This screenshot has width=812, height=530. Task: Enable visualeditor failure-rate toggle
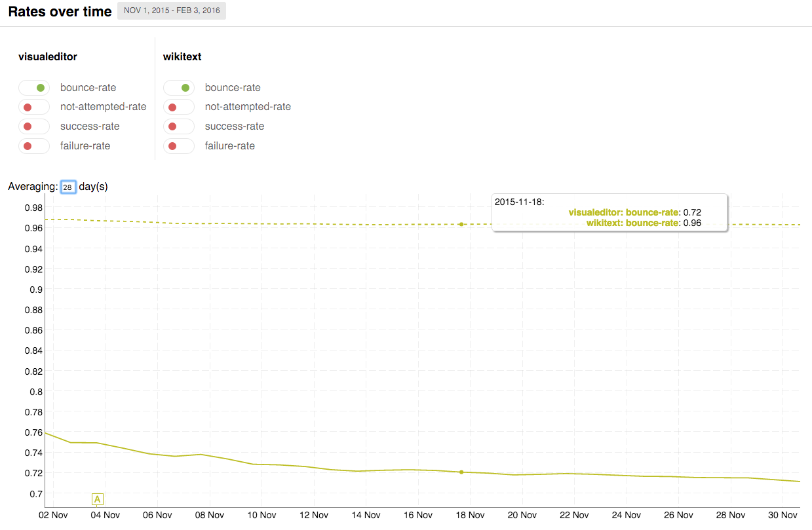pyautogui.click(x=34, y=146)
